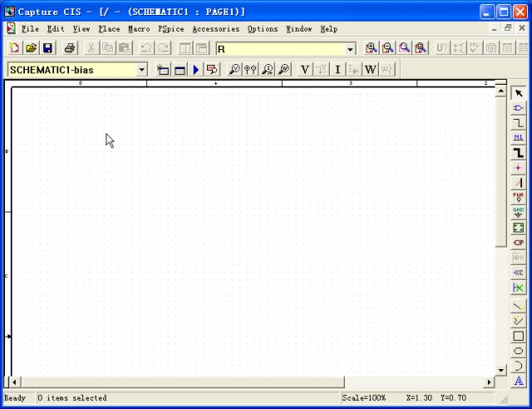Select the Place Polyline tool
Image resolution: width=532 pixels, height=409 pixels.
[519, 321]
